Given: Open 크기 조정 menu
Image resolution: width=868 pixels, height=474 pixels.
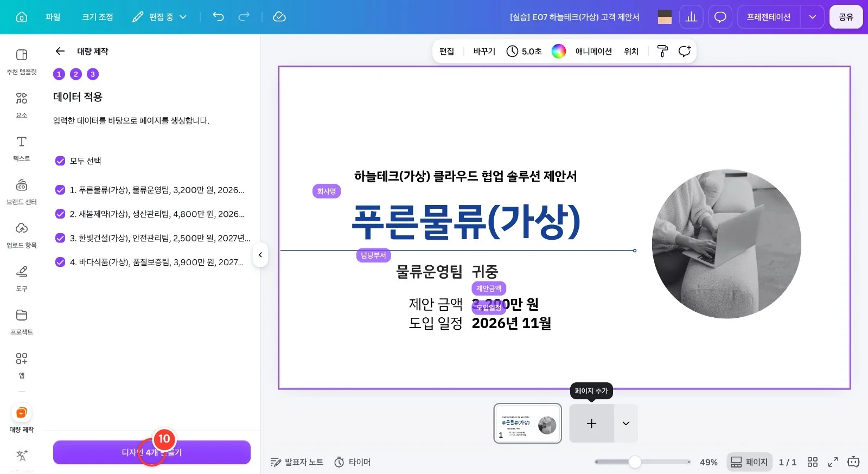Looking at the screenshot, I should 98,17.
